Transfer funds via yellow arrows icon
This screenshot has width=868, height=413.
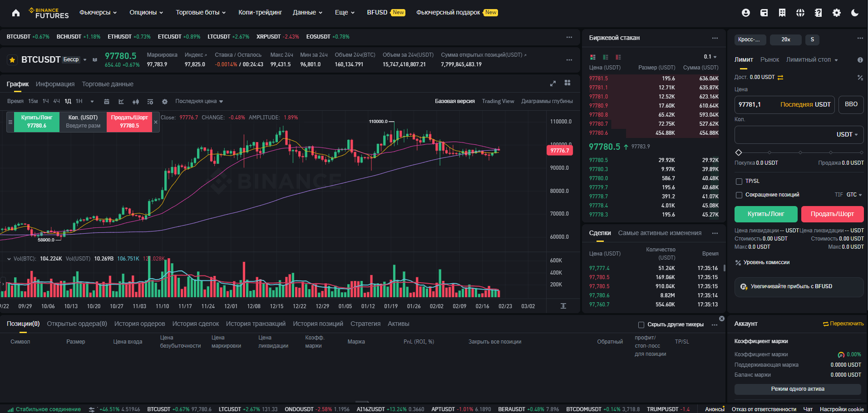click(x=780, y=78)
